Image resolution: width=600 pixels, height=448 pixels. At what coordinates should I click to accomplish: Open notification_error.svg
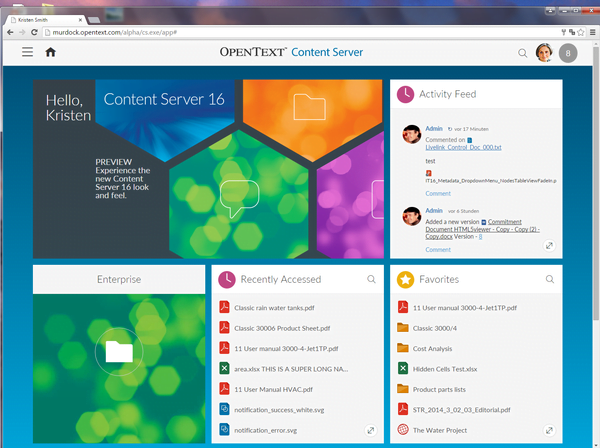[266, 430]
